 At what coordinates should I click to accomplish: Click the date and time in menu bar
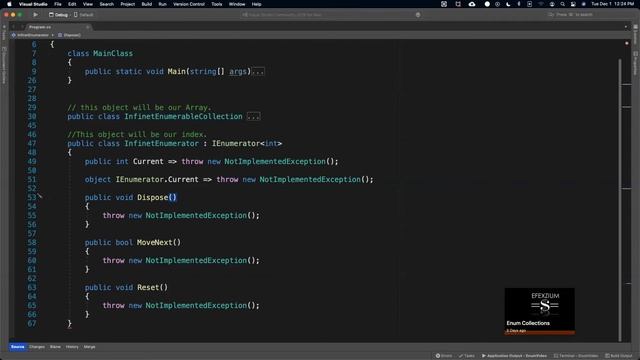[613, 4]
